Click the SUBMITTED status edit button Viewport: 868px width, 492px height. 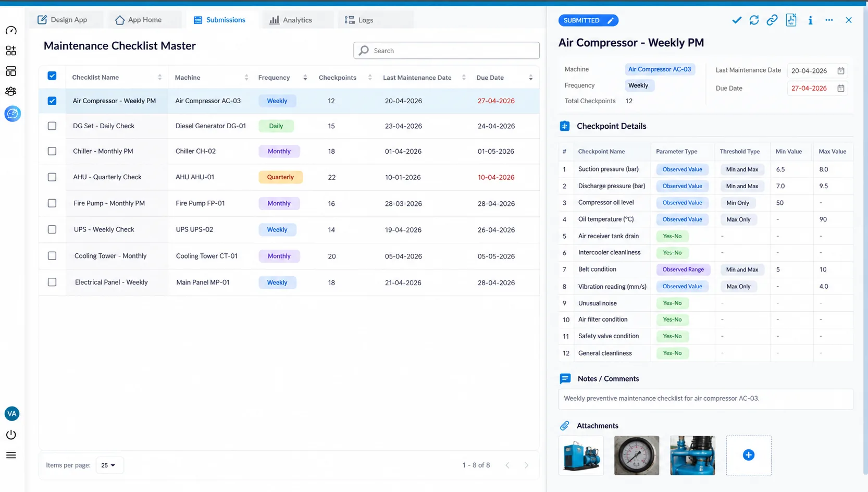[x=588, y=20]
